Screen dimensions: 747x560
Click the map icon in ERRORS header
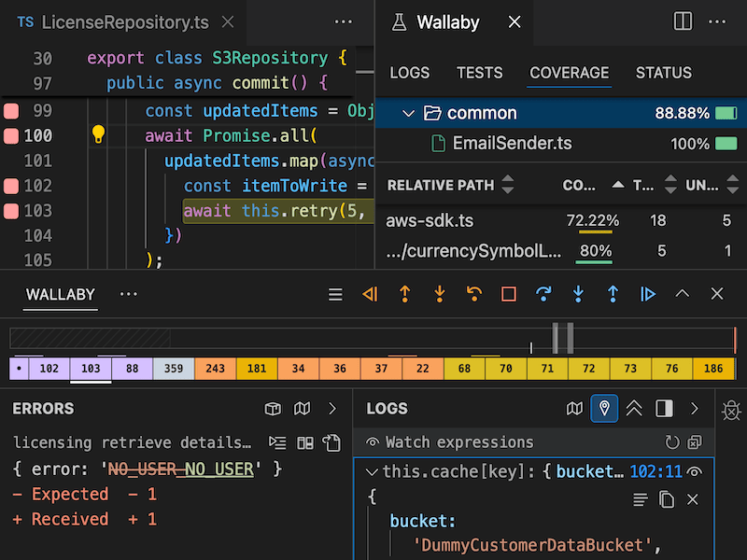click(302, 409)
